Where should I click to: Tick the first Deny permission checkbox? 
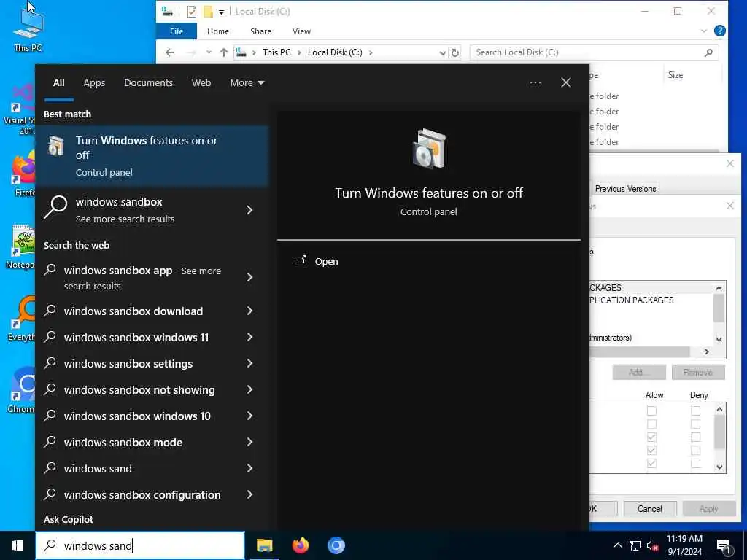pos(695,411)
